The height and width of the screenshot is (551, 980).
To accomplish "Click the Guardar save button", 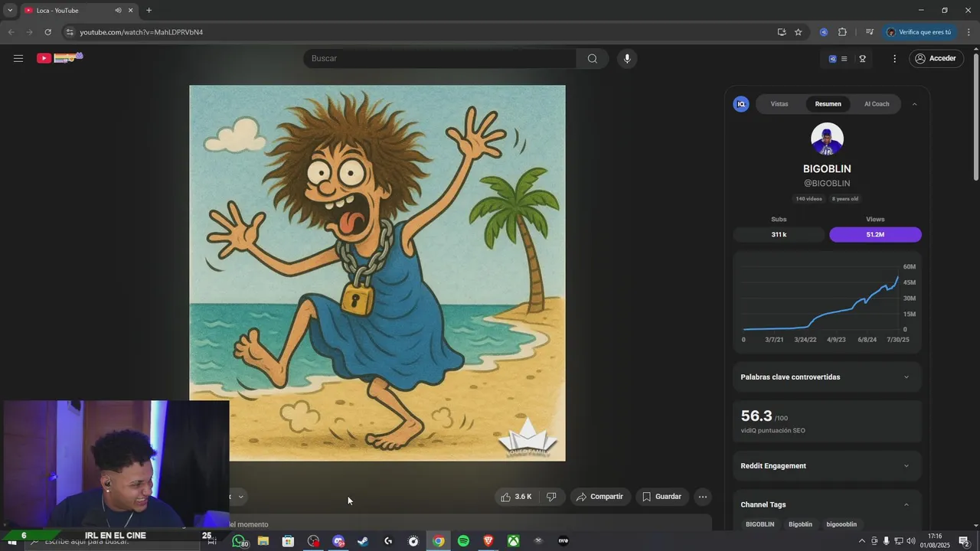I will (x=661, y=497).
